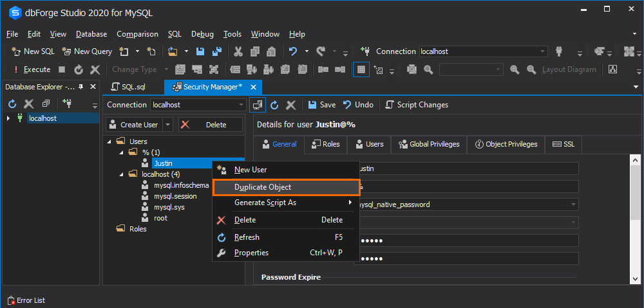Click the Copy icon in main toolbar

[254, 51]
